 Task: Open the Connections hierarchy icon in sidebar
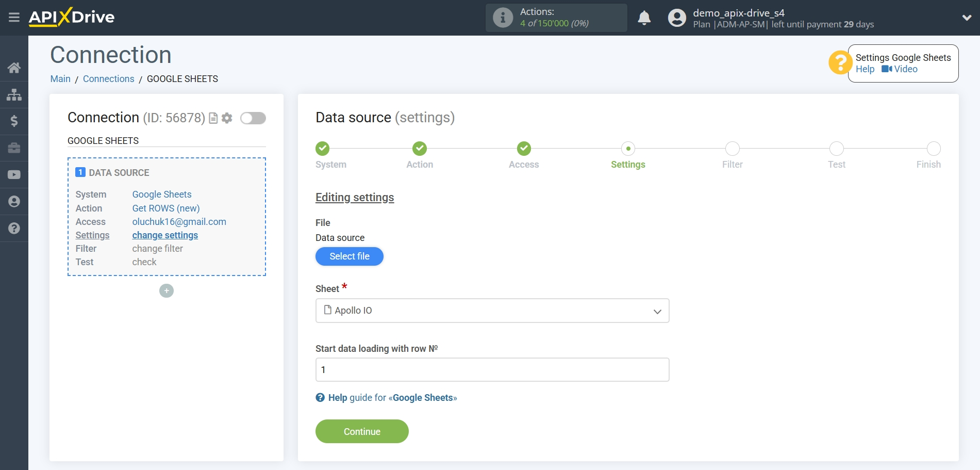[14, 94]
